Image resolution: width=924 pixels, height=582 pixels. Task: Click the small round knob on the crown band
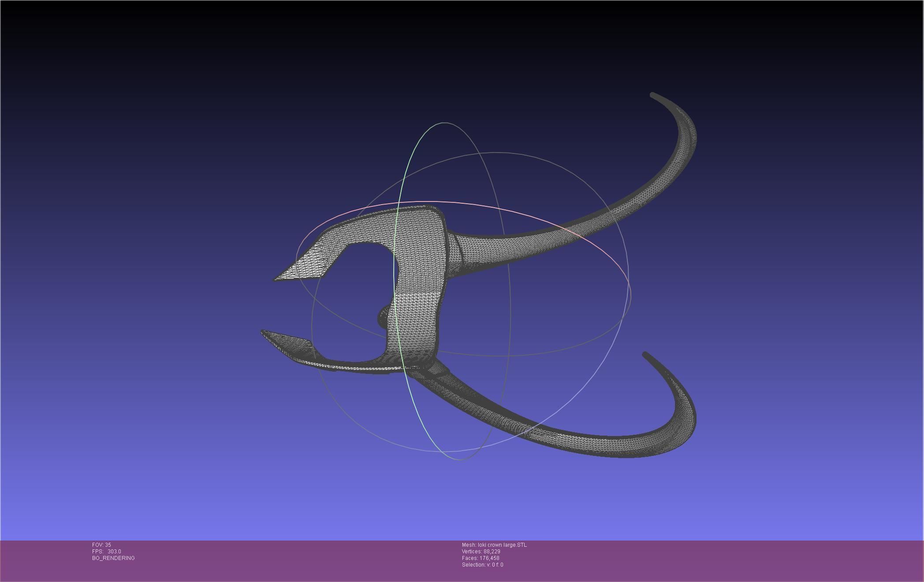point(383,317)
